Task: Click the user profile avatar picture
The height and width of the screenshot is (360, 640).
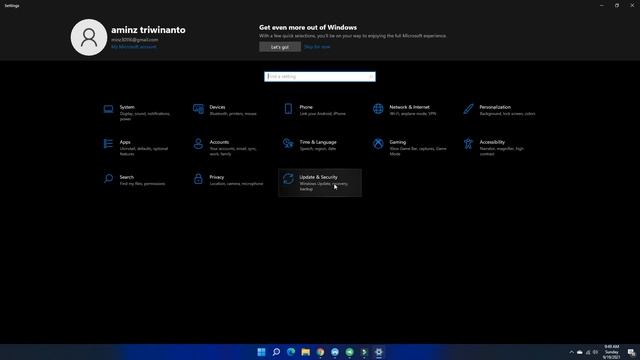Action: coord(89,37)
